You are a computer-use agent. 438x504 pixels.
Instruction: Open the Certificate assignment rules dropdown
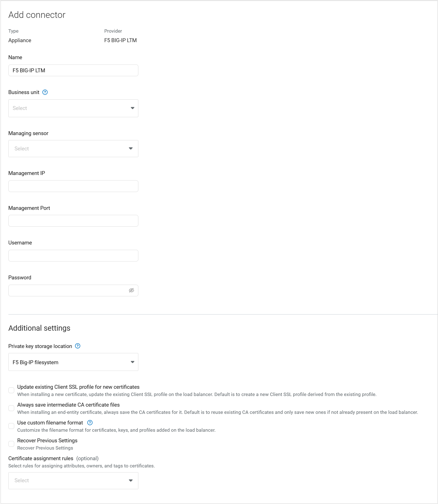point(73,480)
